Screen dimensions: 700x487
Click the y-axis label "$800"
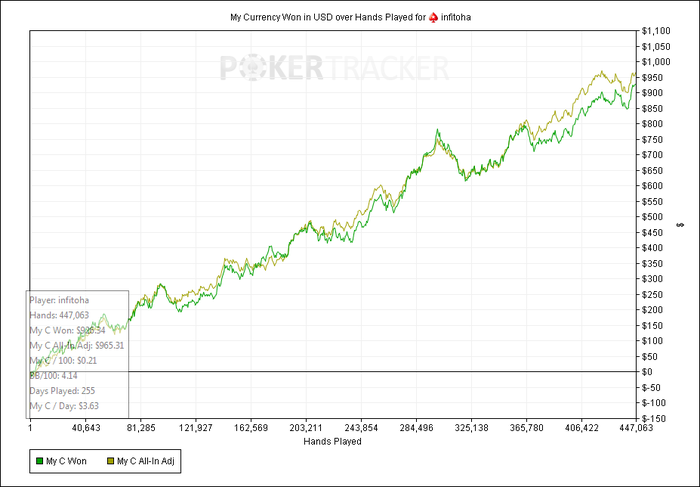pyautogui.click(x=652, y=124)
